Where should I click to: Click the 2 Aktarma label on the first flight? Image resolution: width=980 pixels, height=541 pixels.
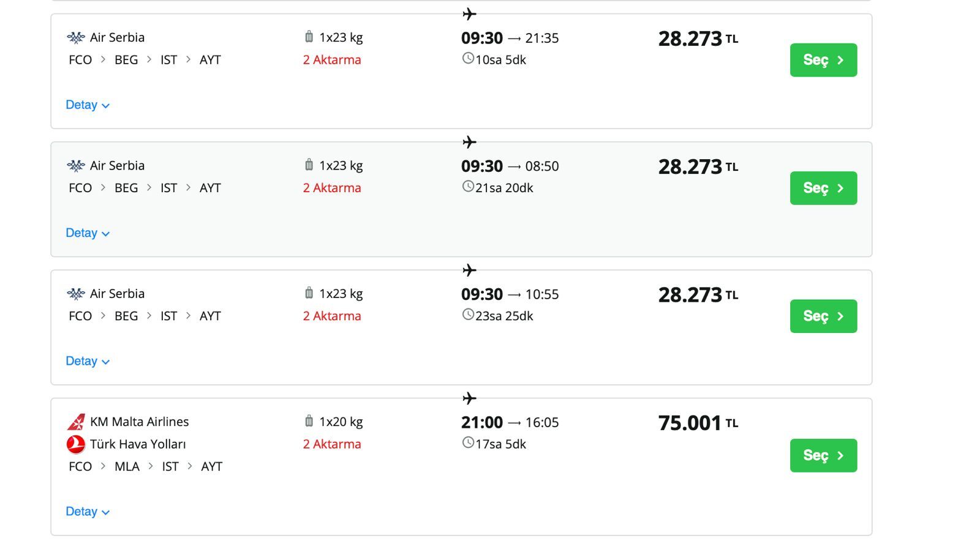[x=332, y=59]
